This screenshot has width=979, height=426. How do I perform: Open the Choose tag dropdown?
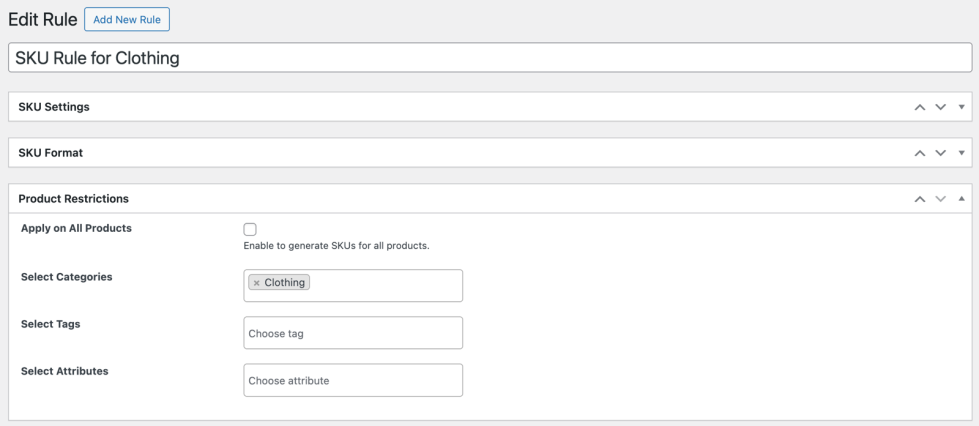(x=353, y=333)
